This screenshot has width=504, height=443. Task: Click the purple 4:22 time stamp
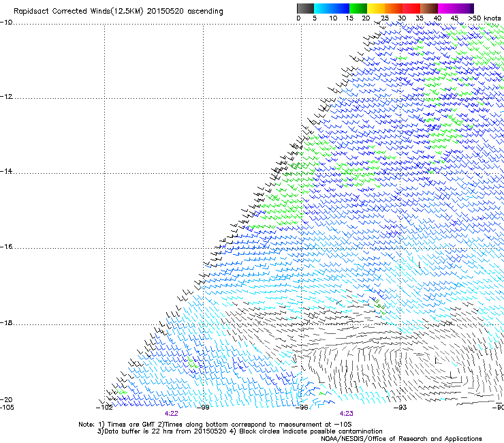coord(172,414)
